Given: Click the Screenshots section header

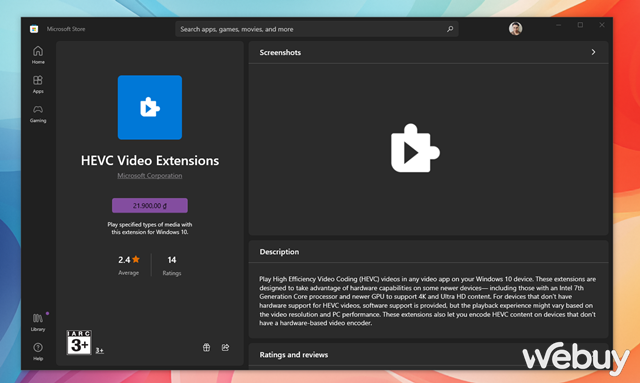Looking at the screenshot, I should [428, 52].
